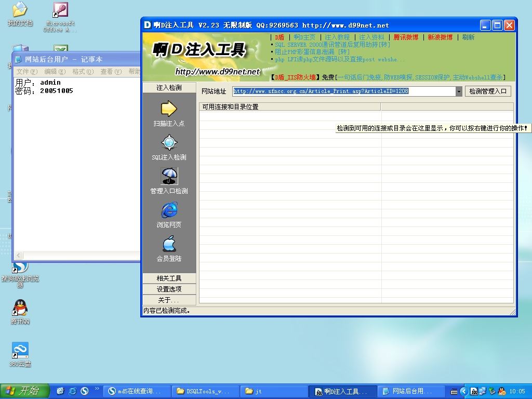Click the SQL tray icon
Viewport: 532px width, 399px height.
[474, 391]
